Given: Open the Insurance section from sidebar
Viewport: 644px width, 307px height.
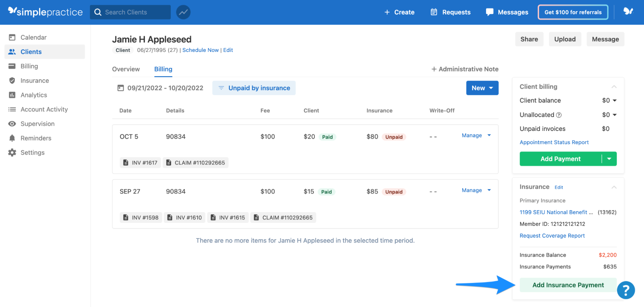Looking at the screenshot, I should 12,80.
